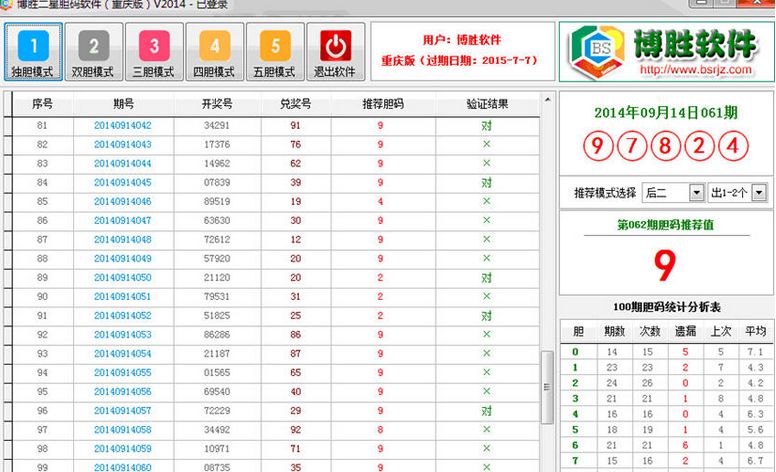This screenshot has height=472, width=776.
Task: Click the application icon in title bar
Action: [7, 5]
